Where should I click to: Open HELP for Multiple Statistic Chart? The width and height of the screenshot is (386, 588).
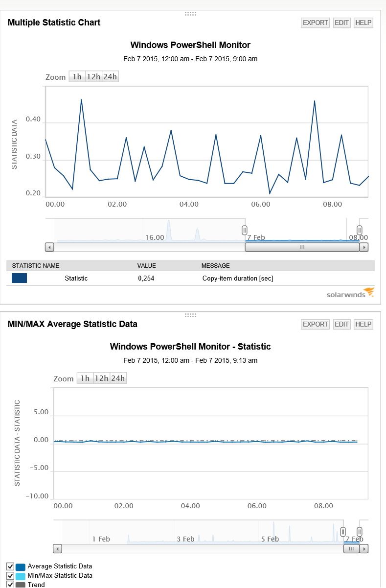363,23
